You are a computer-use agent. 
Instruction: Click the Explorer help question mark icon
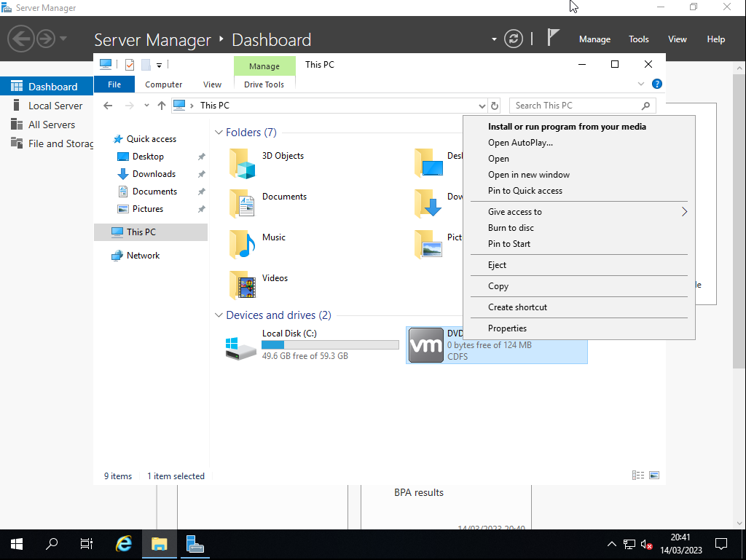656,84
